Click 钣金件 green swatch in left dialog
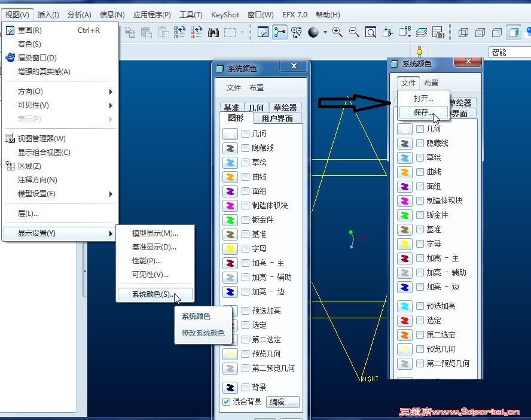Screen dimensions: 531x420 (x=230, y=220)
